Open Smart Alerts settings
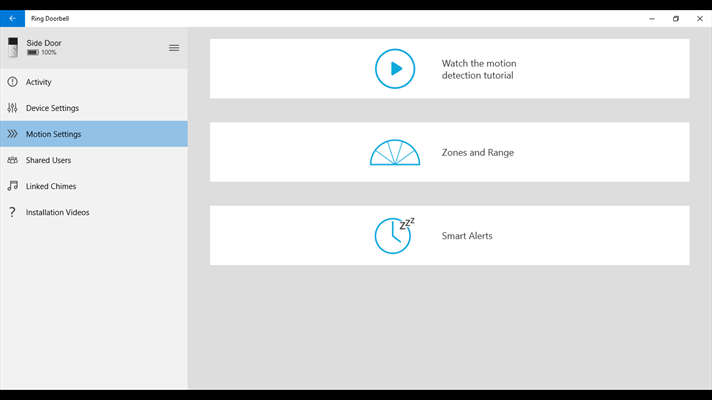 click(450, 236)
